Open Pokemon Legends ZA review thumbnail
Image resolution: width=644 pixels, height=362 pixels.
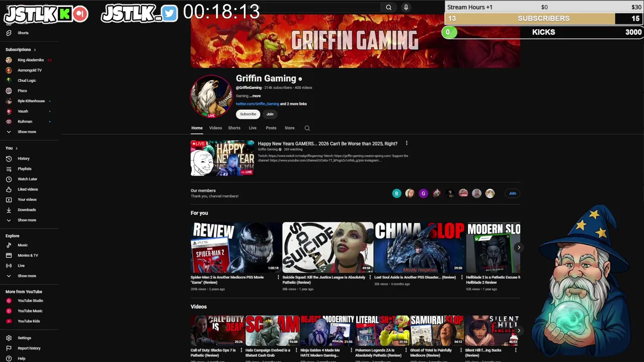[x=382, y=330]
